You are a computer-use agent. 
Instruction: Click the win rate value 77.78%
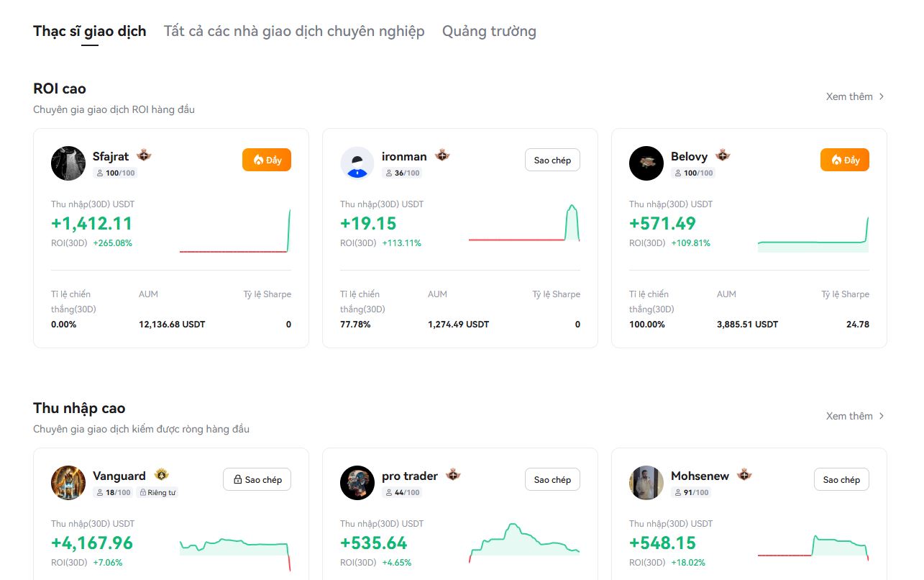click(x=355, y=325)
